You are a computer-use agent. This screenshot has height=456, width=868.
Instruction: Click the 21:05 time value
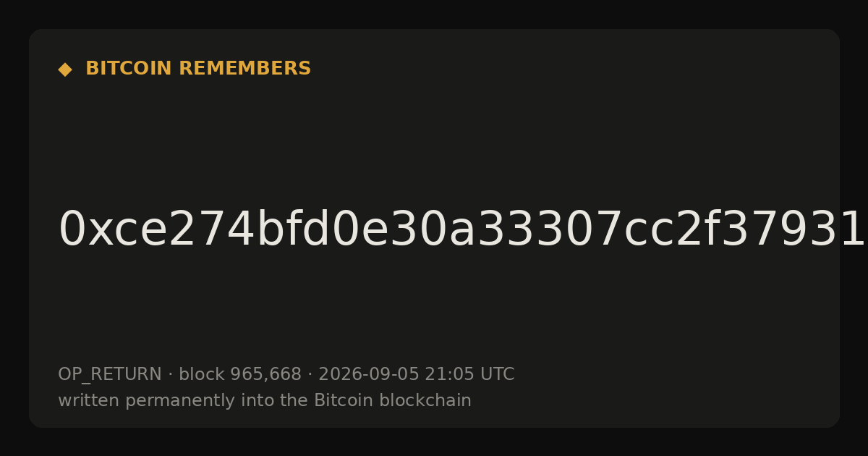448,375
